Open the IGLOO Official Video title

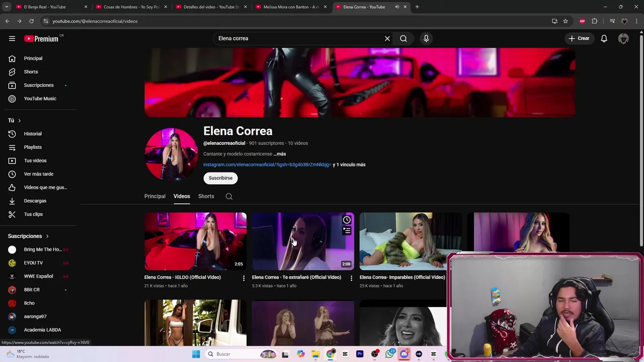(183, 278)
